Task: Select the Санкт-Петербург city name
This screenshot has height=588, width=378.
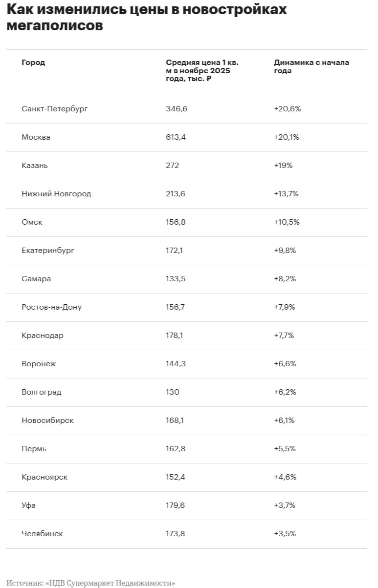Action: 55,109
